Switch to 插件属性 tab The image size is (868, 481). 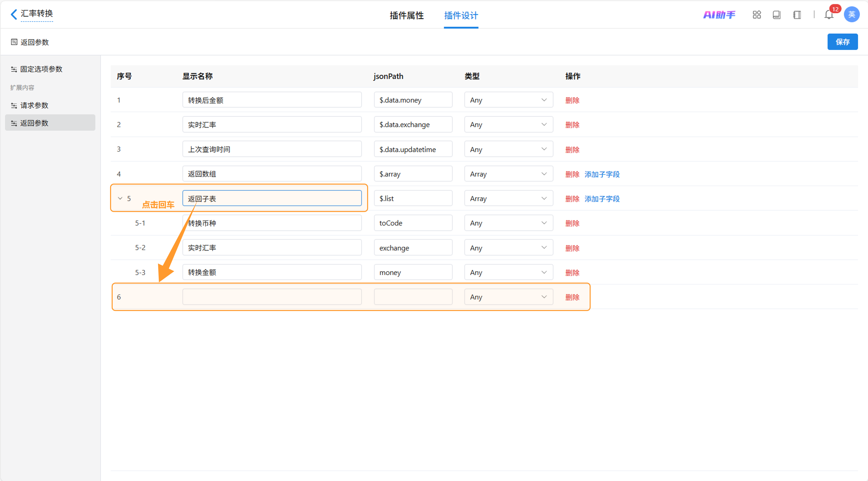click(406, 16)
